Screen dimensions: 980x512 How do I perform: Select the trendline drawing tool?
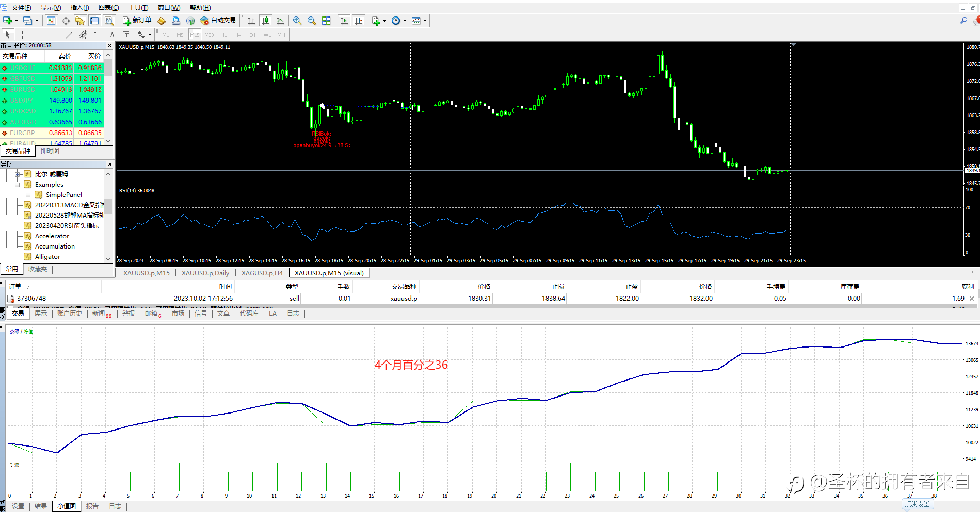[69, 35]
